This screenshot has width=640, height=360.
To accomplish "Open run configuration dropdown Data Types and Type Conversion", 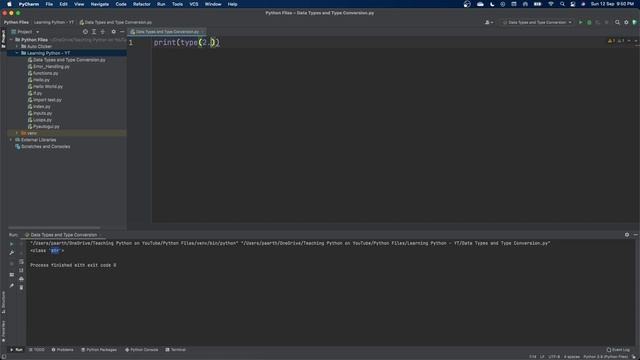I will [x=537, y=22].
